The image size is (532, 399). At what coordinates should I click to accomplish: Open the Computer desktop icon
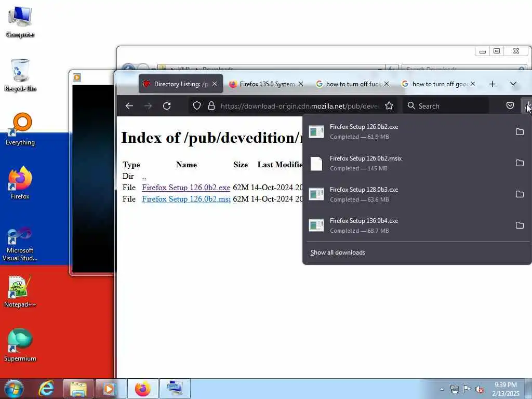(20, 21)
